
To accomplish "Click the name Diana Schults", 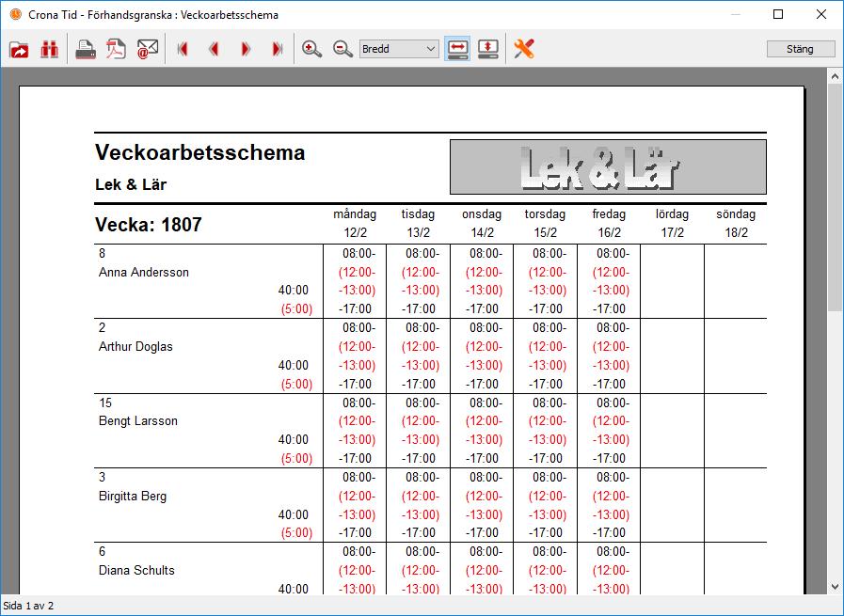I will pyautogui.click(x=136, y=570).
